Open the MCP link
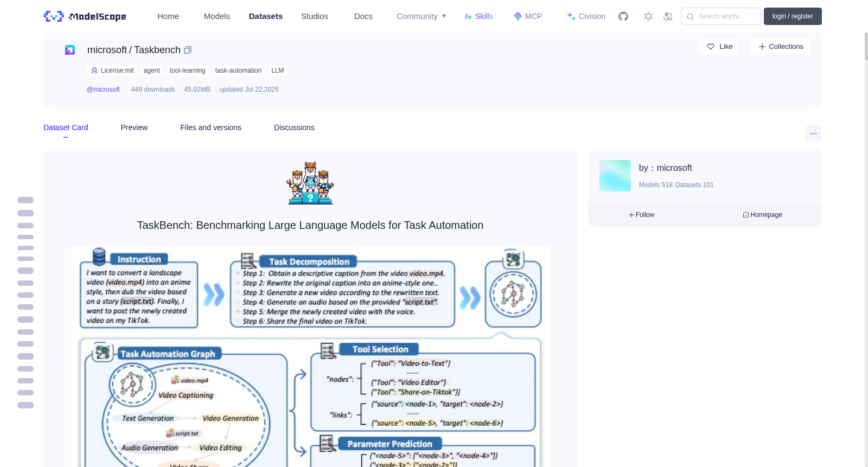Image resolution: width=868 pixels, height=467 pixels. (x=528, y=16)
